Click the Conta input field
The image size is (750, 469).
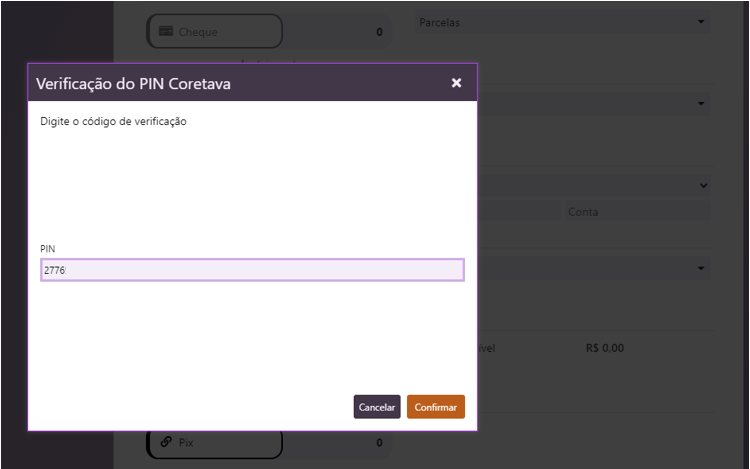(637, 212)
